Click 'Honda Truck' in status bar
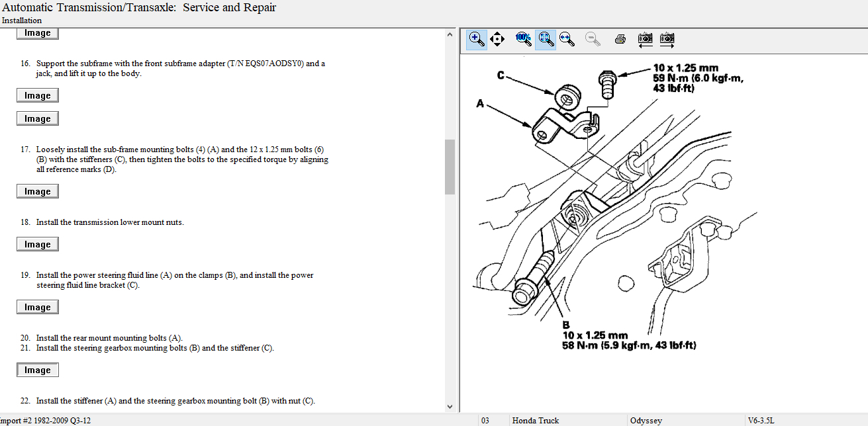 pos(536,420)
